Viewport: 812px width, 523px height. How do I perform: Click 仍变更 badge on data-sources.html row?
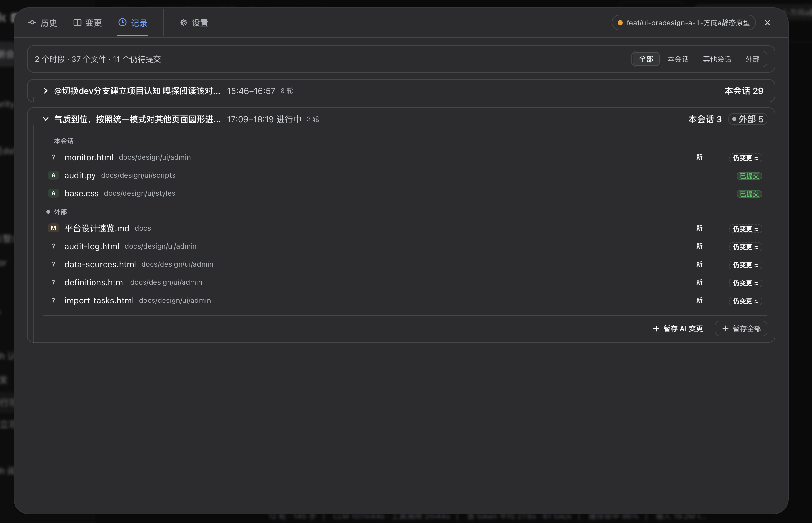746,265
